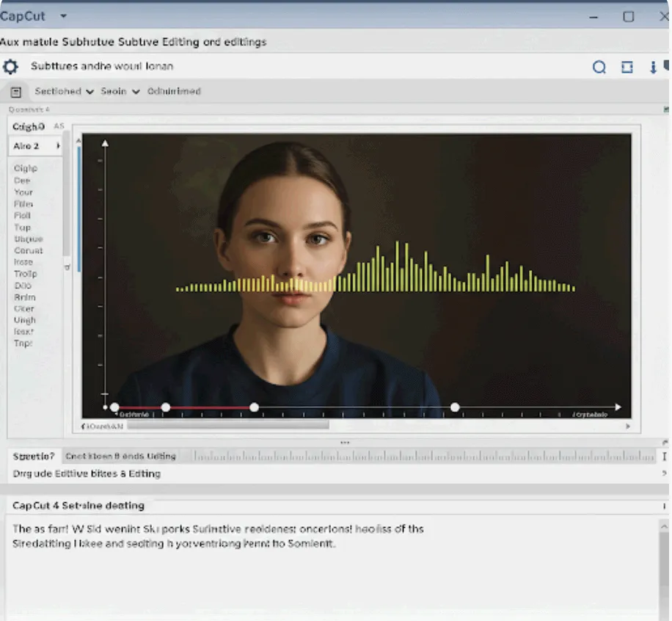Click the info icon in top toolbar
672x621 pixels.
pyautogui.click(x=653, y=68)
